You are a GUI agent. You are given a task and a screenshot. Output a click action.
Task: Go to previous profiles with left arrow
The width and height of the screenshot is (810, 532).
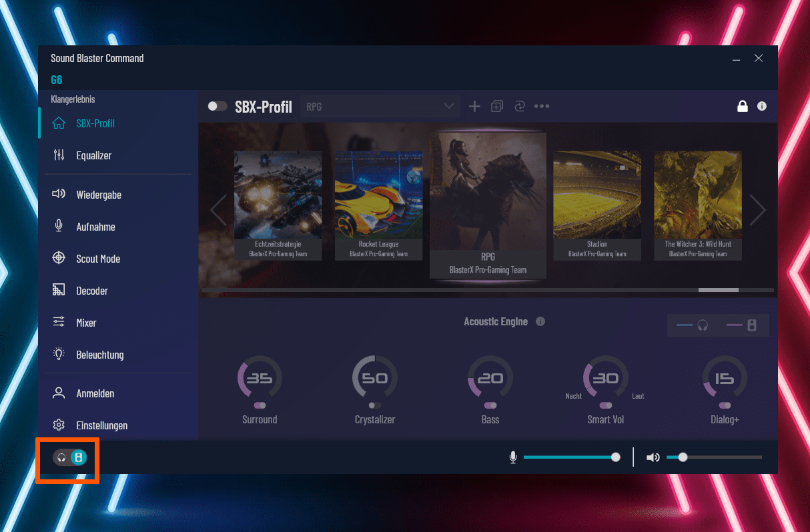pos(218,210)
